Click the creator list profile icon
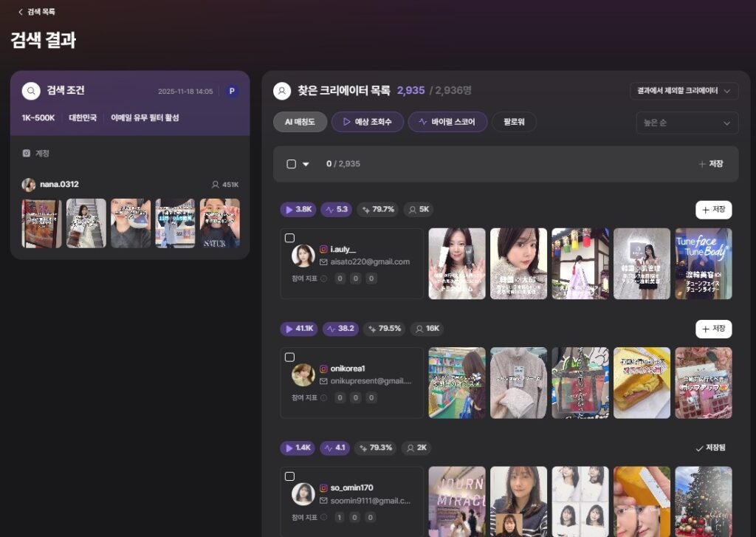 281,91
